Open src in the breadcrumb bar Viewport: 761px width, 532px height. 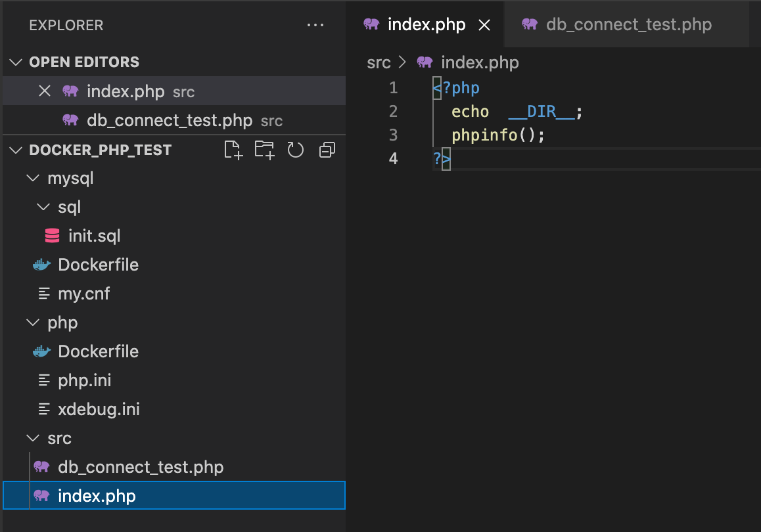click(x=379, y=62)
